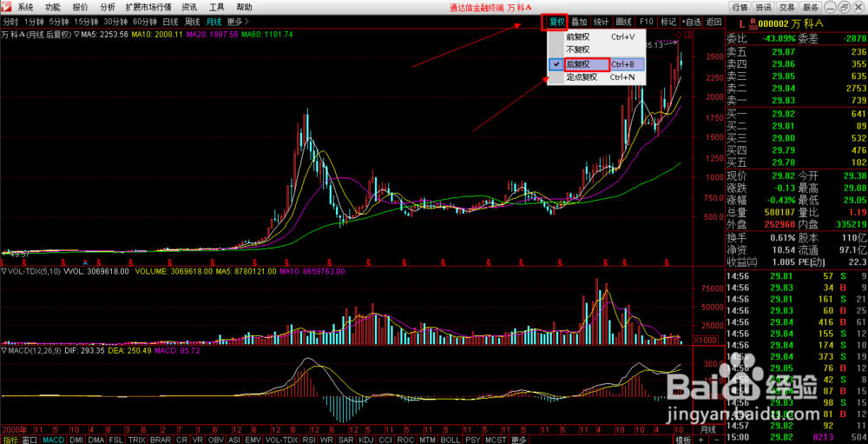Viewport: 868px width, 444px height.
Task: Choose 前复权 in the dropdown menu
Action: (x=597, y=37)
